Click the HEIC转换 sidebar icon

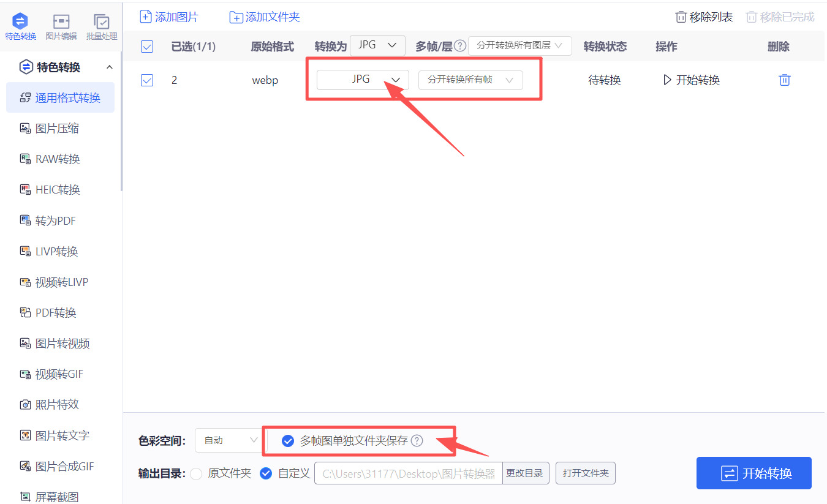[x=25, y=190]
